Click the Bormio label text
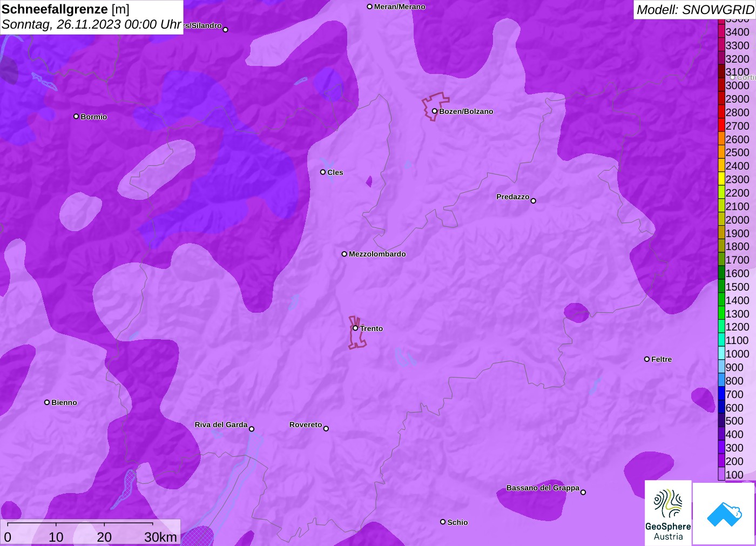 94,117
